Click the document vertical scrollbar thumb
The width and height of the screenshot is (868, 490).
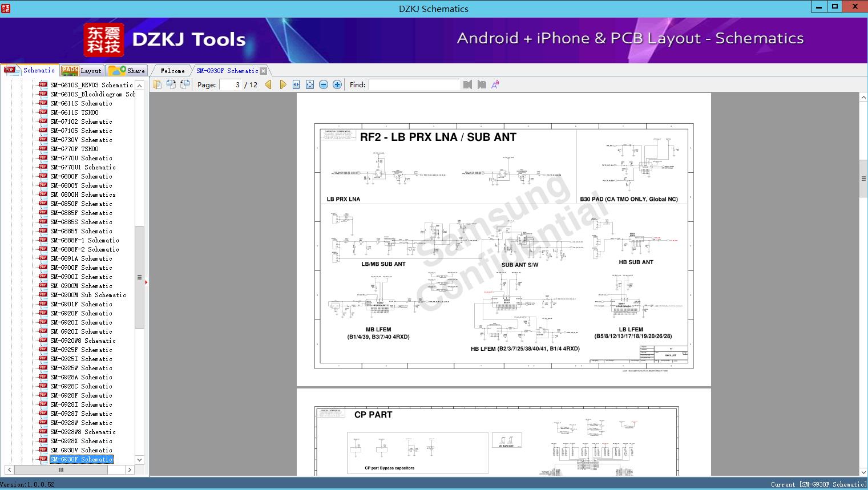[863, 179]
